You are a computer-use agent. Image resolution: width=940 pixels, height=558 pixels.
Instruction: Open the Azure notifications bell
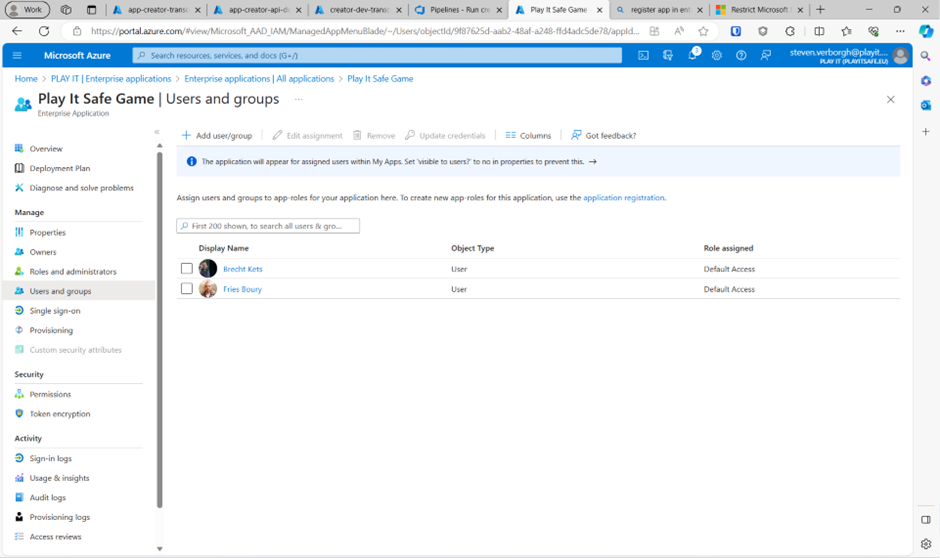pos(692,56)
